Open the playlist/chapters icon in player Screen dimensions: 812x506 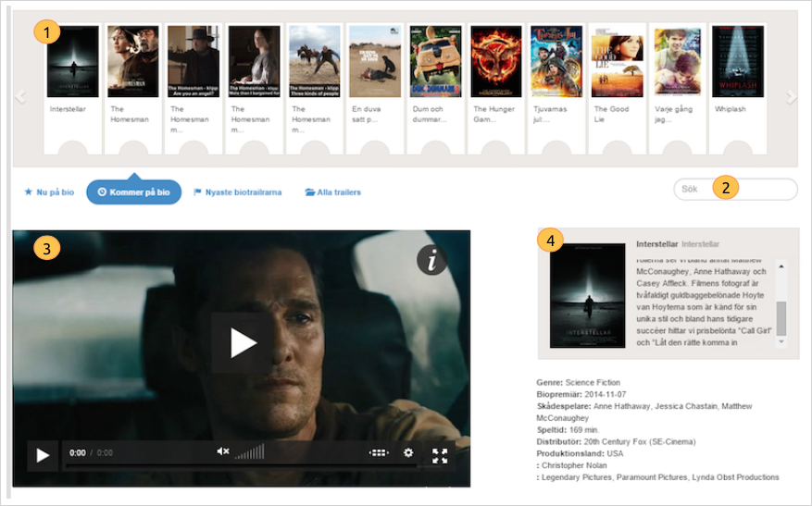pos(379,452)
